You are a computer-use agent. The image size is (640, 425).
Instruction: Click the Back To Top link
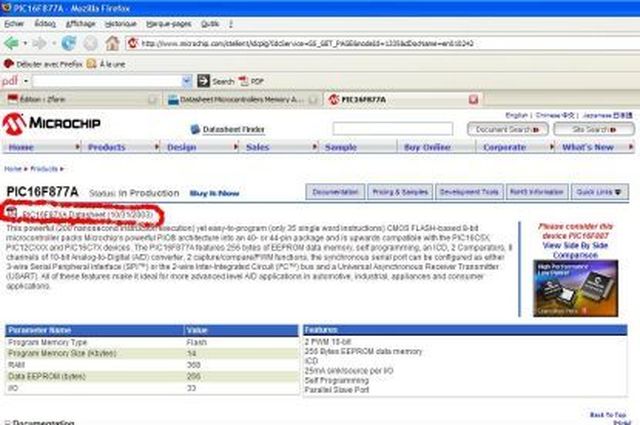608,414
